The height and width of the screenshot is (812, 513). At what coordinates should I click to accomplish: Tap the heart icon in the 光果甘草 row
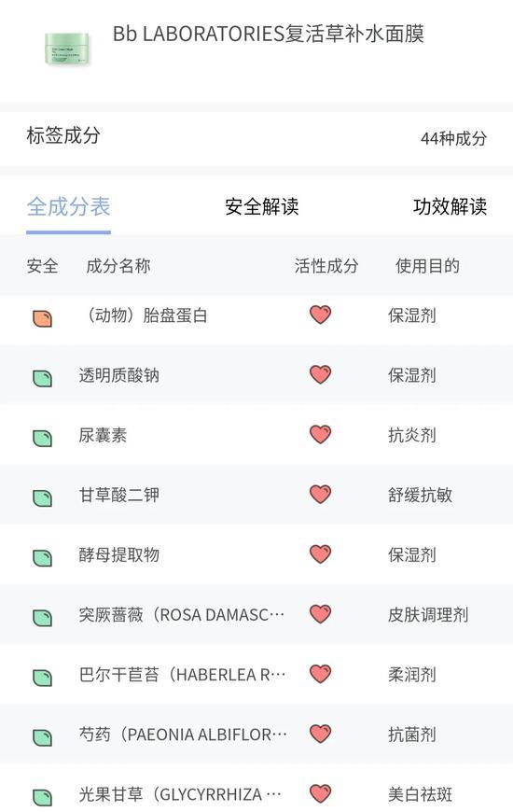pyautogui.click(x=321, y=793)
